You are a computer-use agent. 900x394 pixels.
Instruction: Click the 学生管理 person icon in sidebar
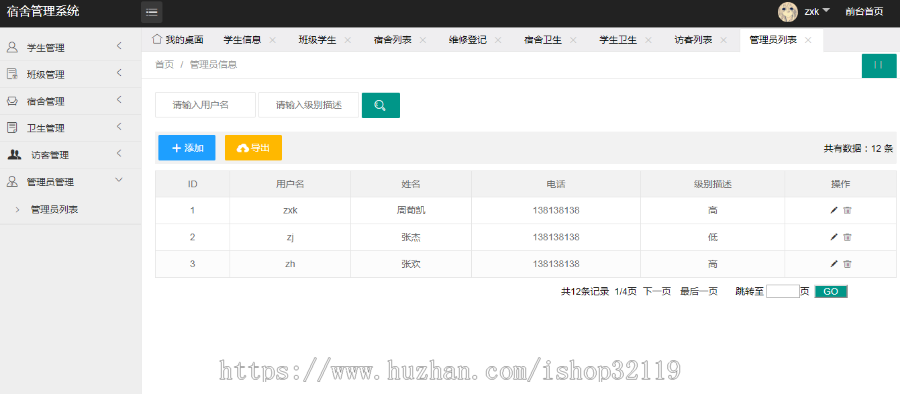(x=12, y=48)
